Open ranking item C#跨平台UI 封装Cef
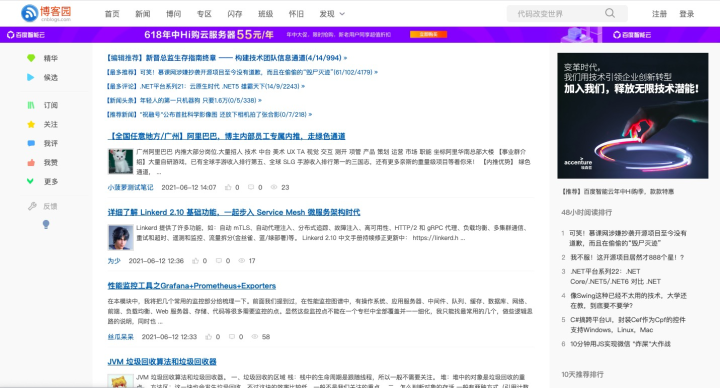 [628, 325]
